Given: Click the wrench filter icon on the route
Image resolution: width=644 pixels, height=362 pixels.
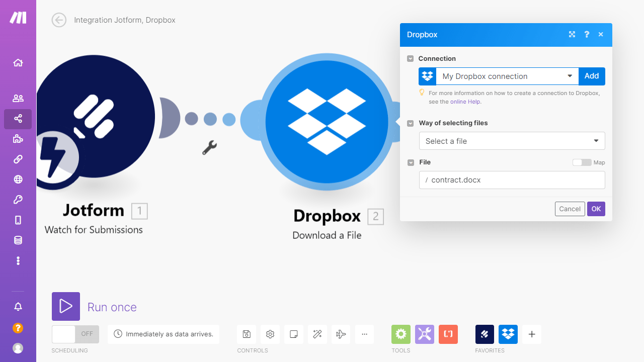Looking at the screenshot, I should (209, 147).
